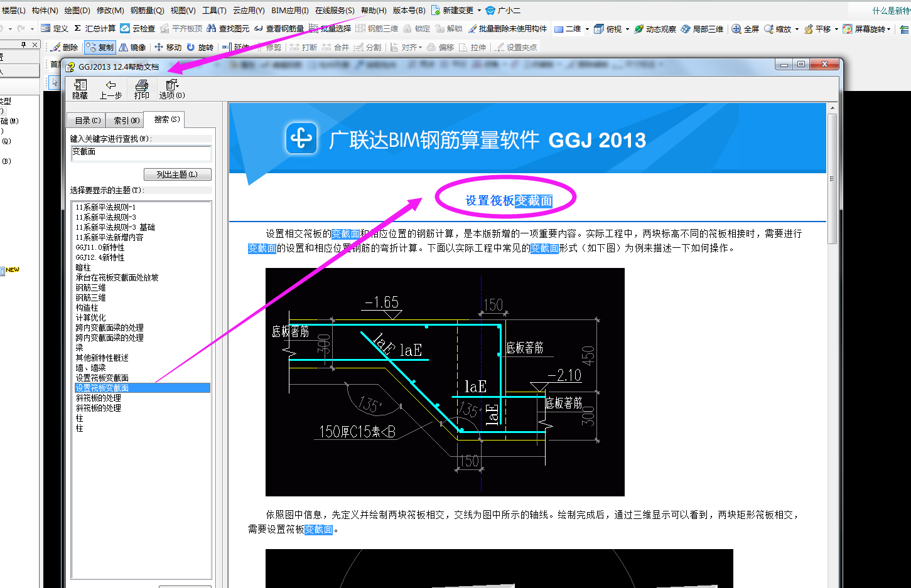Activate 动态观察 orbit view

[655, 29]
